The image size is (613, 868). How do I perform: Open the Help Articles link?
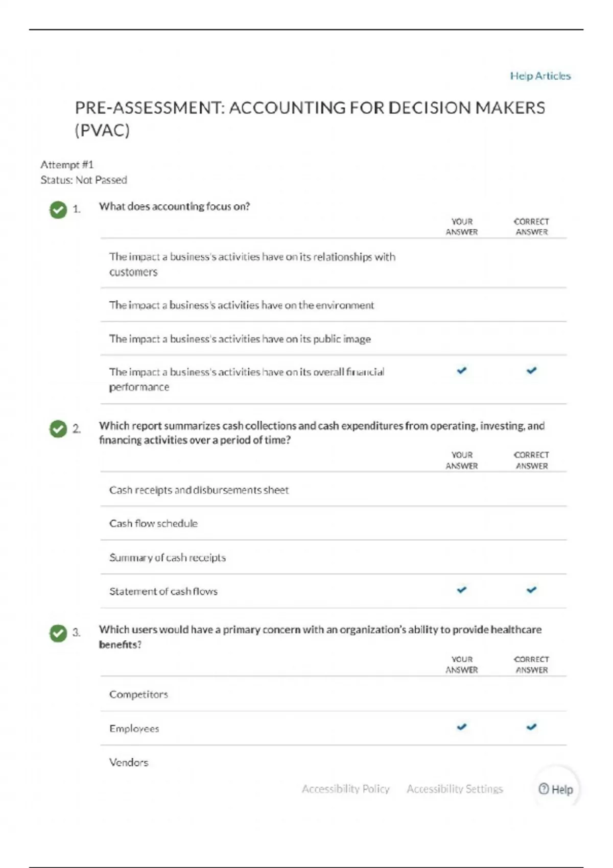[540, 76]
